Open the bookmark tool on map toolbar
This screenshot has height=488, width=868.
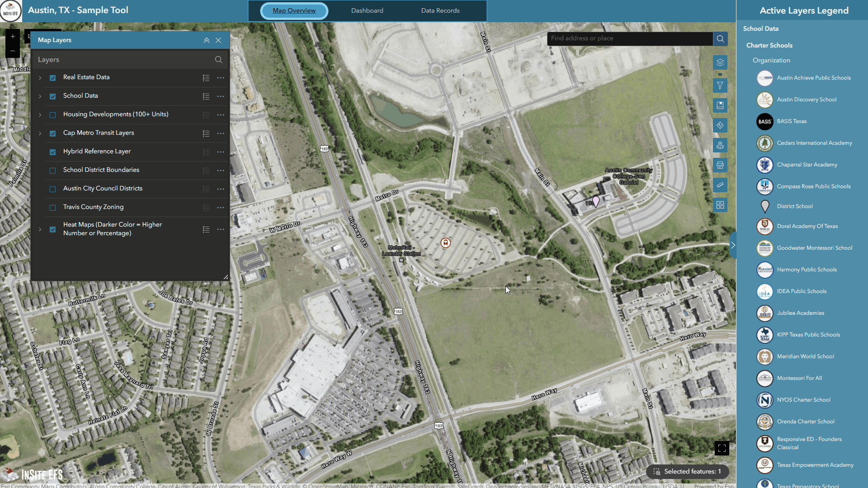(x=720, y=105)
